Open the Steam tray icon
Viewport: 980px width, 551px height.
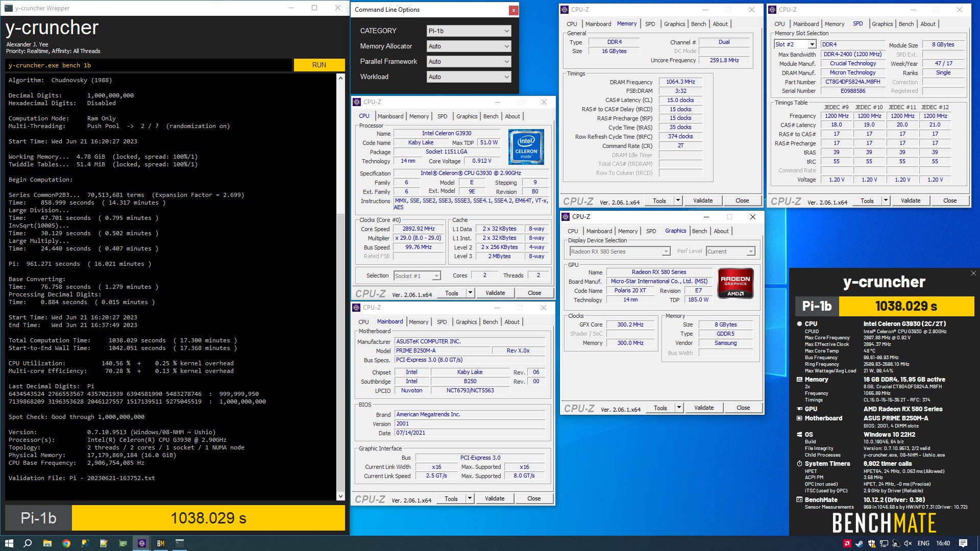(860, 543)
